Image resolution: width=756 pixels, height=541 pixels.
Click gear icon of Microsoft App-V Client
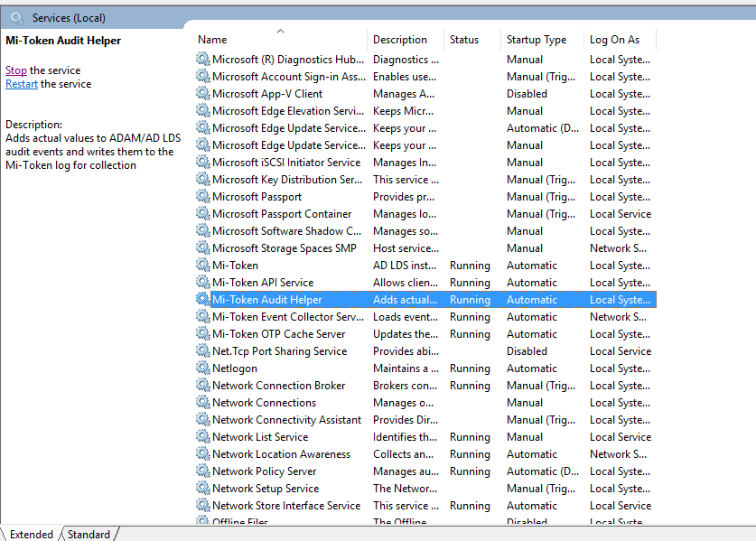pos(202,93)
